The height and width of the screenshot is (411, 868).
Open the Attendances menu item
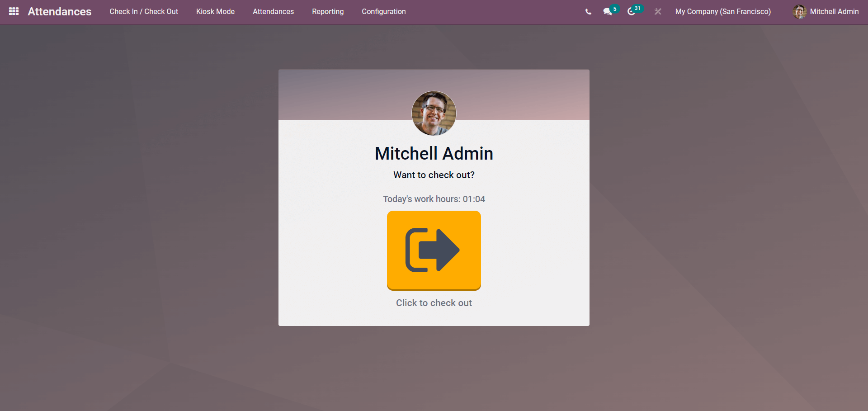[273, 11]
